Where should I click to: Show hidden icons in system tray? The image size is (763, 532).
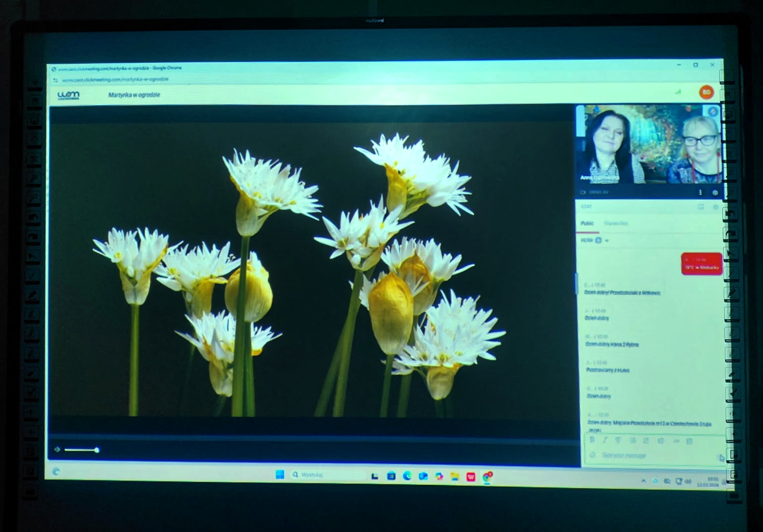click(x=644, y=481)
